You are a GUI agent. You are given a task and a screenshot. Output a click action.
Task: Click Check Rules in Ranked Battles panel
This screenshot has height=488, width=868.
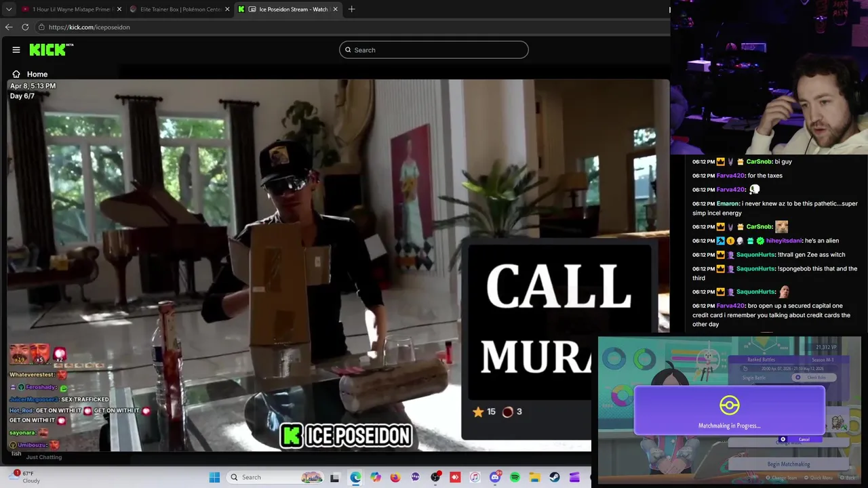click(816, 378)
